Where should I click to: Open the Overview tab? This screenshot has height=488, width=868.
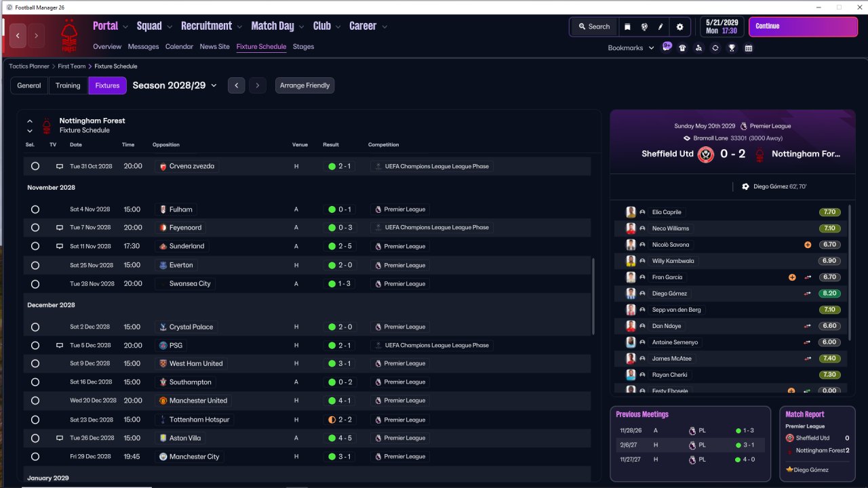[x=107, y=47]
